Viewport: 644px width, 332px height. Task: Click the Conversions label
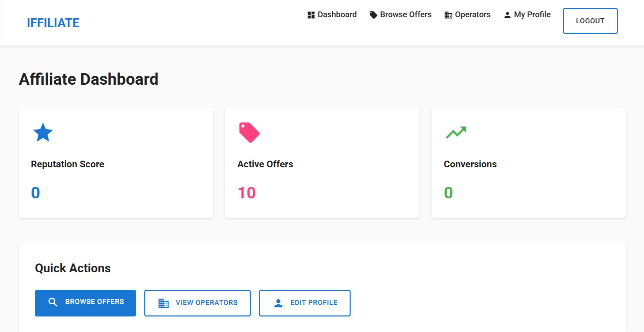click(x=470, y=164)
